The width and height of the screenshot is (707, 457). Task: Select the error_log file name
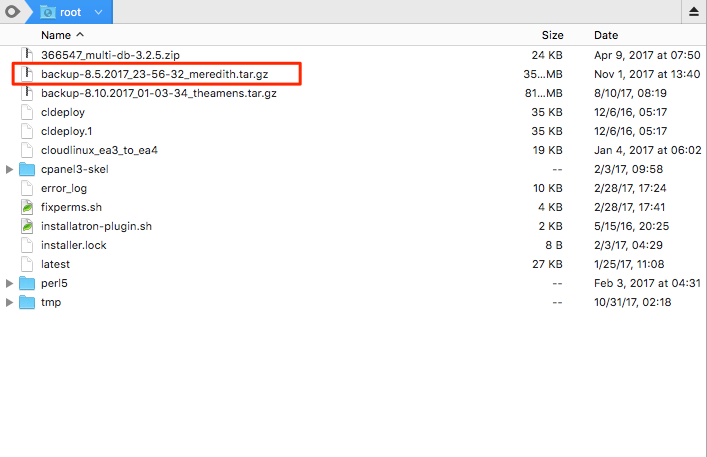(x=64, y=188)
